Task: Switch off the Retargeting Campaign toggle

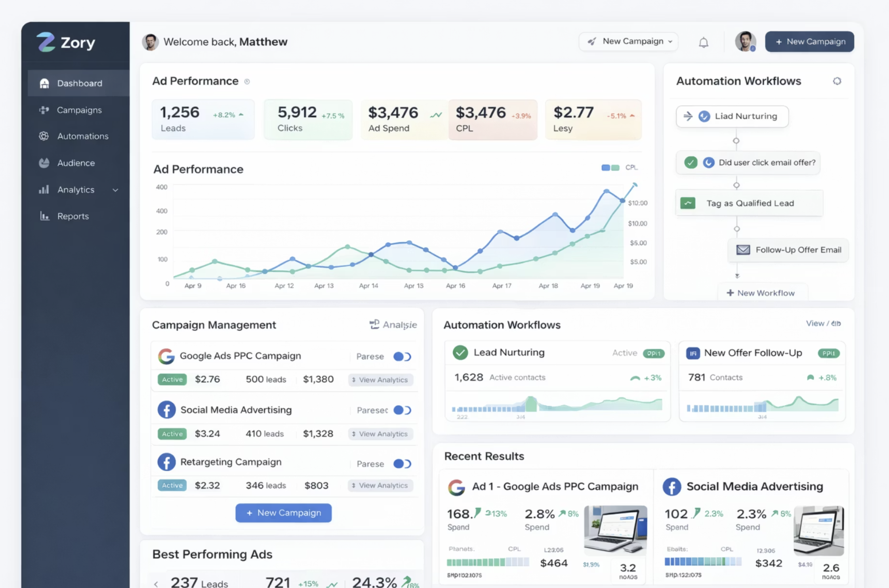Action: tap(402, 464)
